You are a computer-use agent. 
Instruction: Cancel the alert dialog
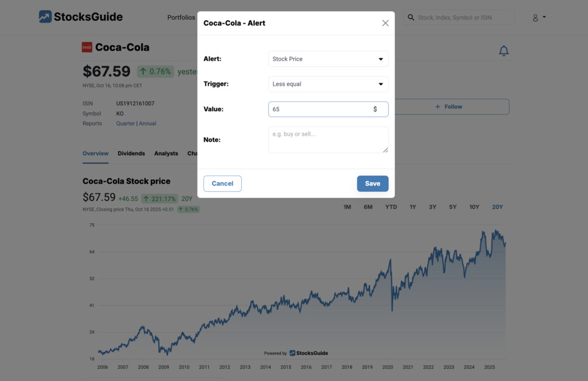pos(222,183)
